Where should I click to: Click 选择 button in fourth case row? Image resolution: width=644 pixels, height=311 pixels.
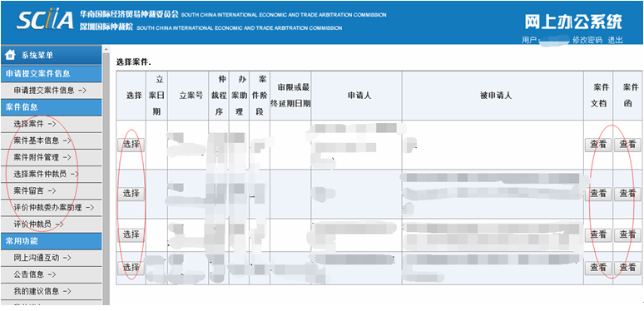[x=131, y=268]
